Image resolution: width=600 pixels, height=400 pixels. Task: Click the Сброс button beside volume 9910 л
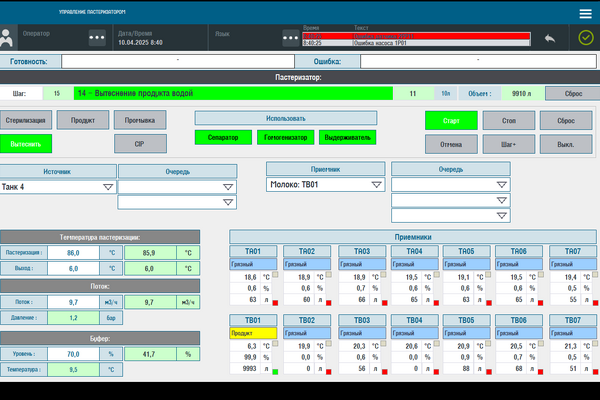coord(573,93)
